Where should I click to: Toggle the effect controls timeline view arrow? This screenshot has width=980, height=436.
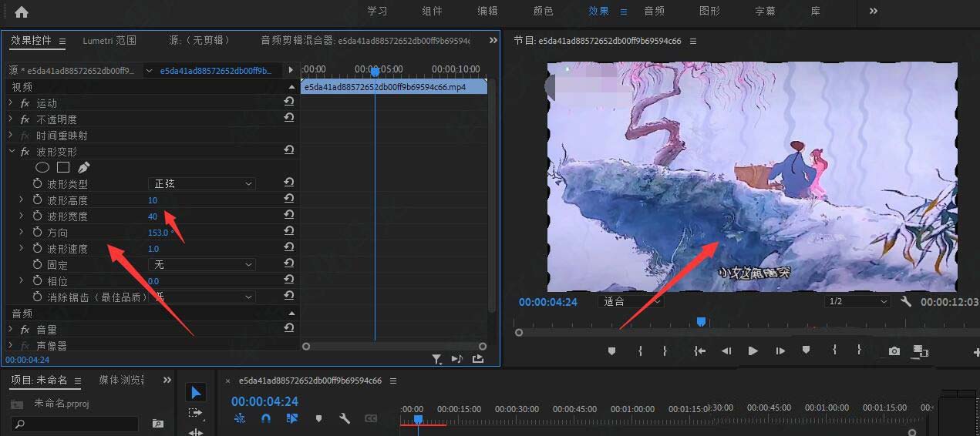[x=291, y=70]
